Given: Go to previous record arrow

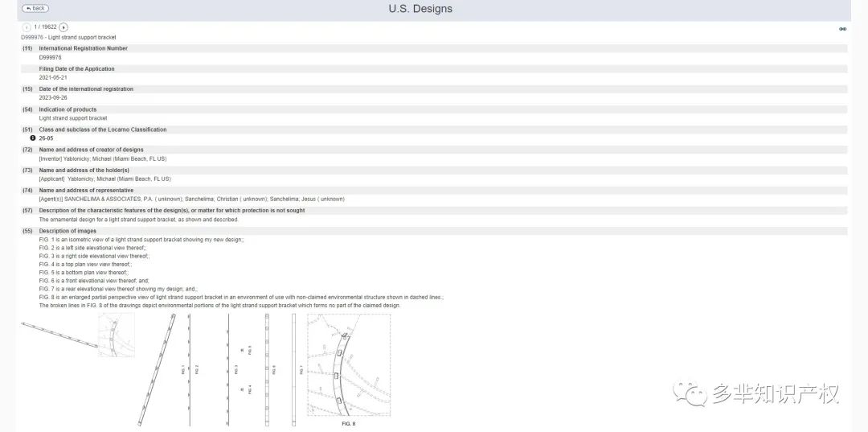Looking at the screenshot, I should coord(26,27).
